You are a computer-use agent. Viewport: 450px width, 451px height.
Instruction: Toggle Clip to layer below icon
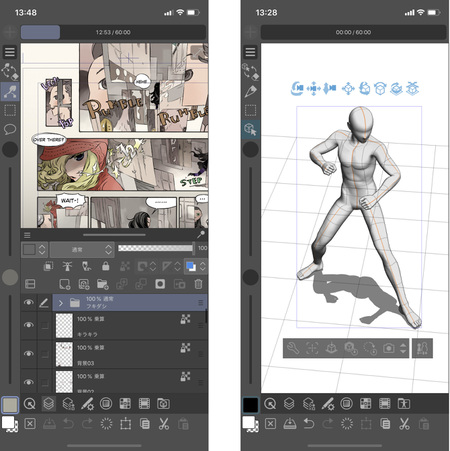[x=48, y=266]
